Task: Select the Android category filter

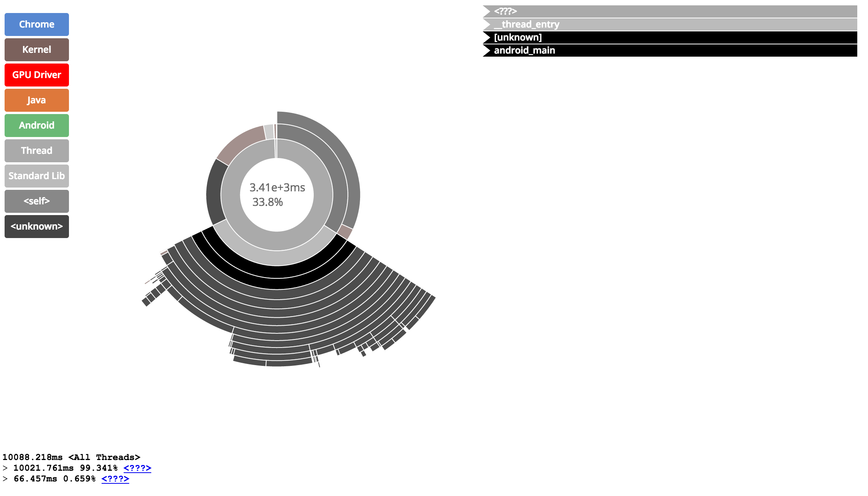Action: click(36, 125)
